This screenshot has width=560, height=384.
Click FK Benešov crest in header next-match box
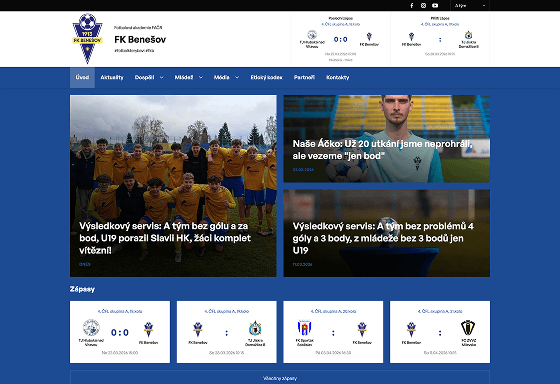(411, 36)
